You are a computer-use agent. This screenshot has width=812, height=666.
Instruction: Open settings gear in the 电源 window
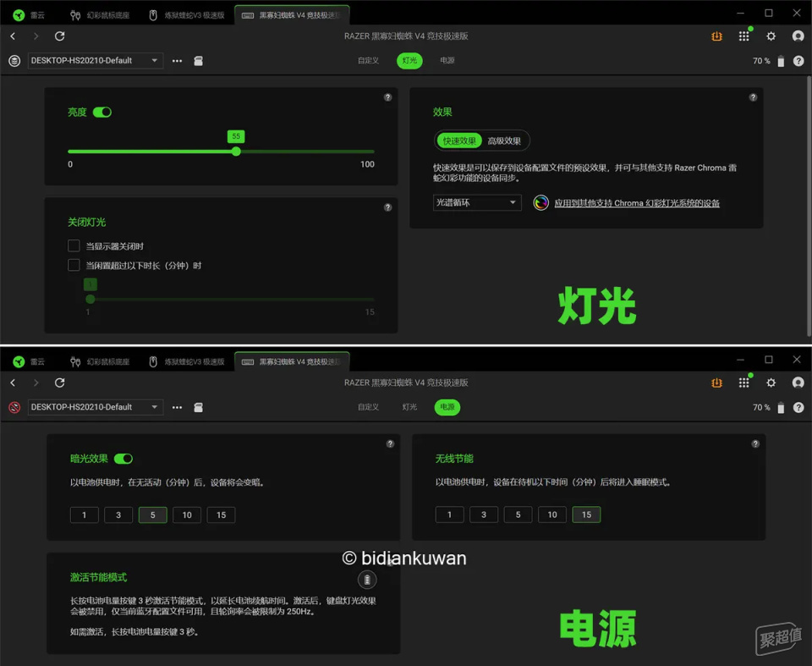771,383
